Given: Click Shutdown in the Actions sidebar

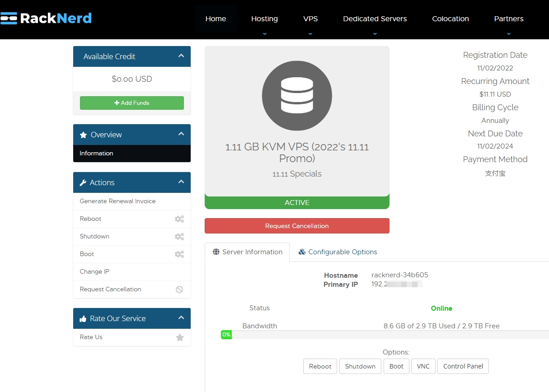Looking at the screenshot, I should click(x=132, y=237).
